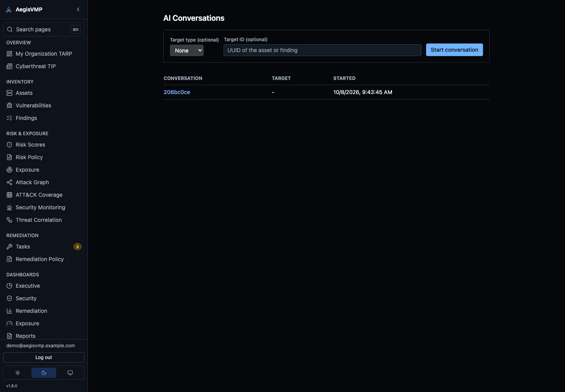Click the Remediation Policy icon

pos(9,259)
